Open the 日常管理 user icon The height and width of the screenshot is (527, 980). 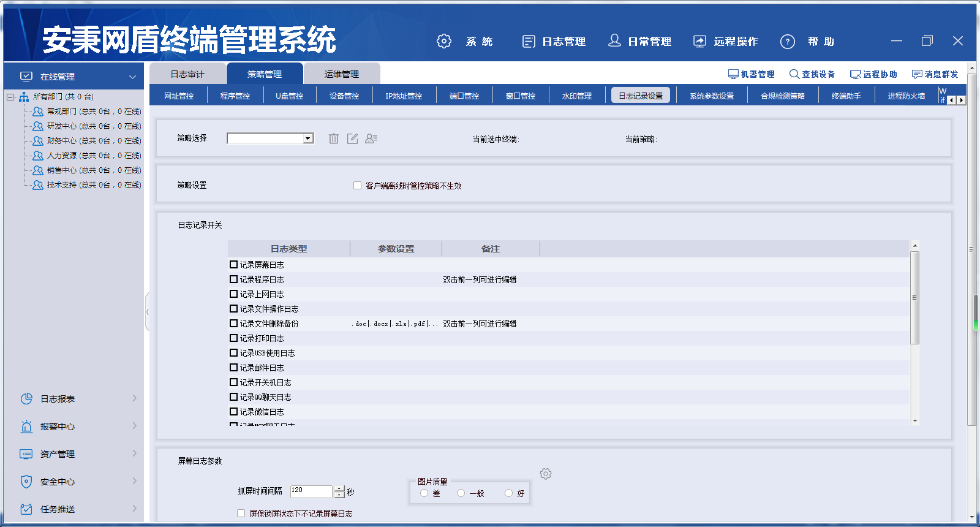pyautogui.click(x=614, y=40)
